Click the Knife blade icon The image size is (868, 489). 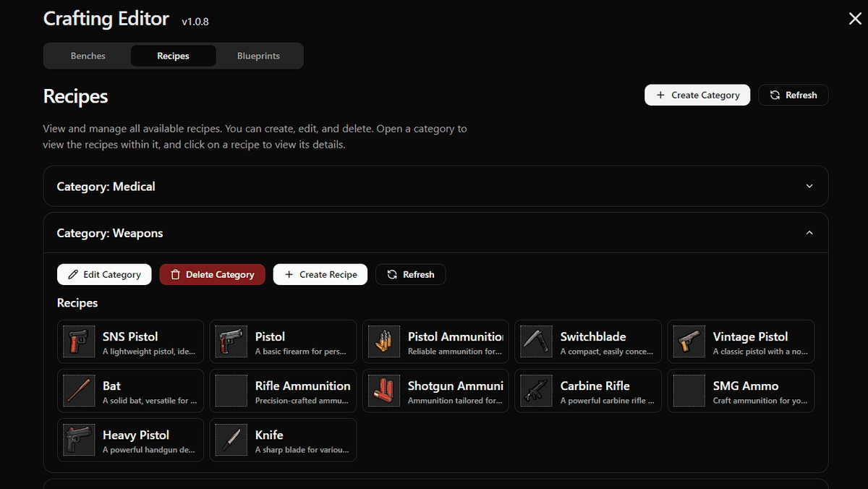click(230, 439)
